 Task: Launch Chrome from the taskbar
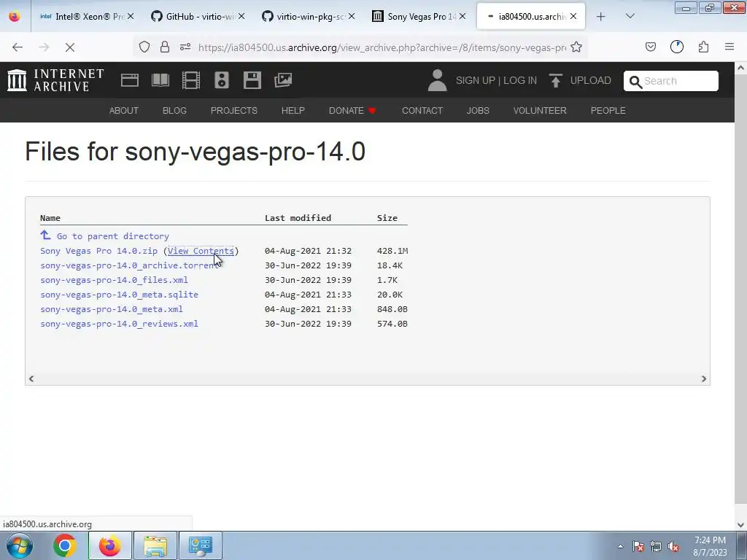[x=65, y=545]
